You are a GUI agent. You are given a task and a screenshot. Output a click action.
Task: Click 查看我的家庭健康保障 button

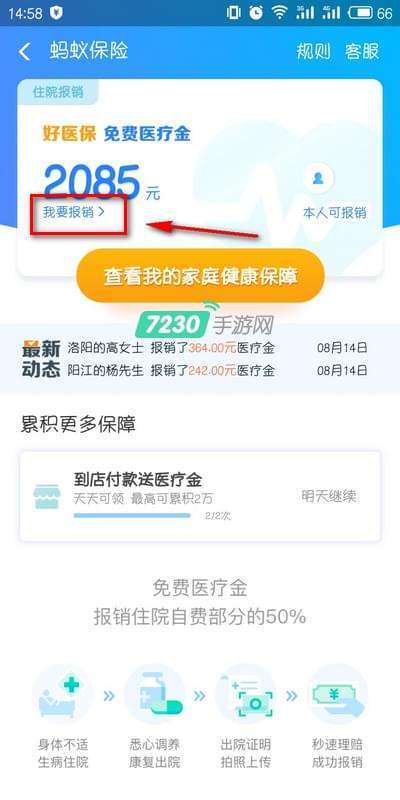coord(201,276)
